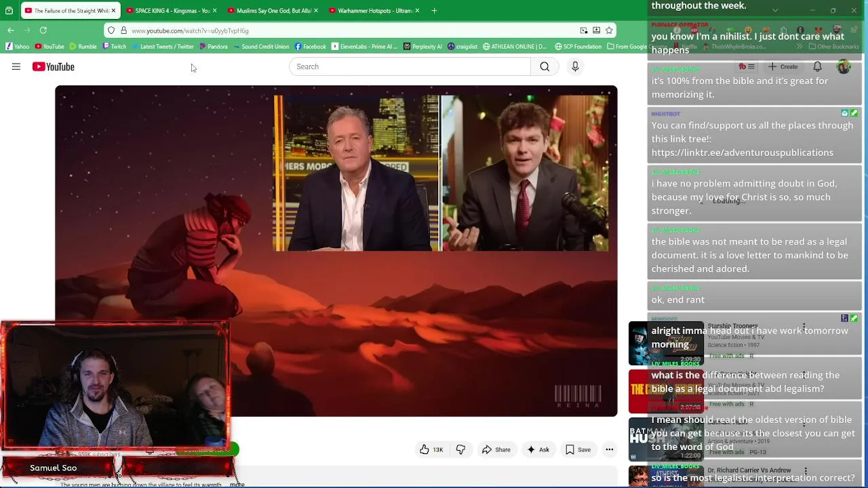The image size is (868, 488).
Task: Click the shield tracking protection icon
Action: [111, 30]
